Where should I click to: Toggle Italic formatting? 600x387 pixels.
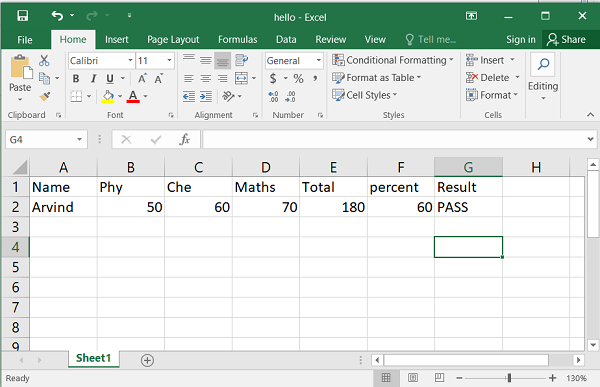pyautogui.click(x=93, y=78)
